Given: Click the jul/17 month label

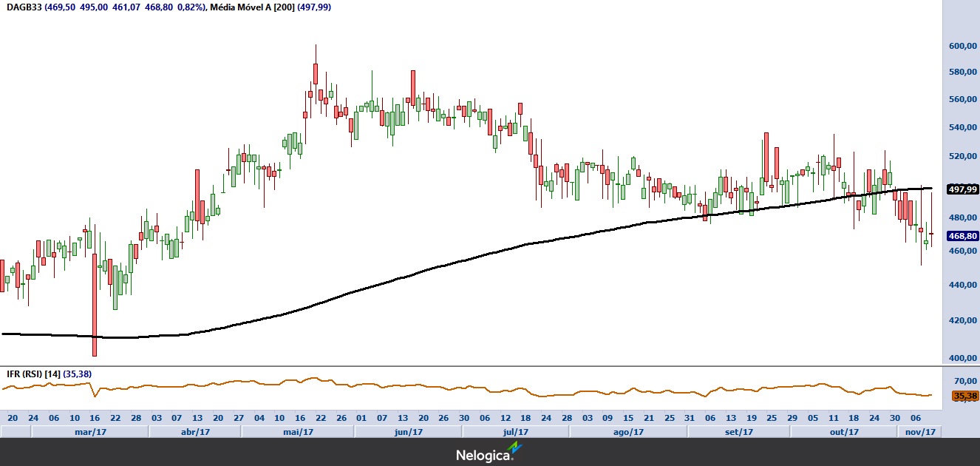Looking at the screenshot, I should [x=515, y=432].
